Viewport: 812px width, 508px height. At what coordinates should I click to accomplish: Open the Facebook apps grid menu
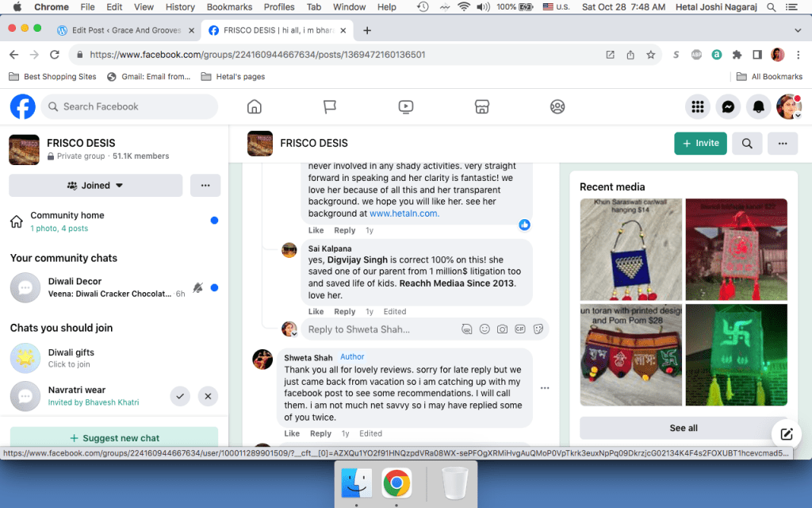698,106
